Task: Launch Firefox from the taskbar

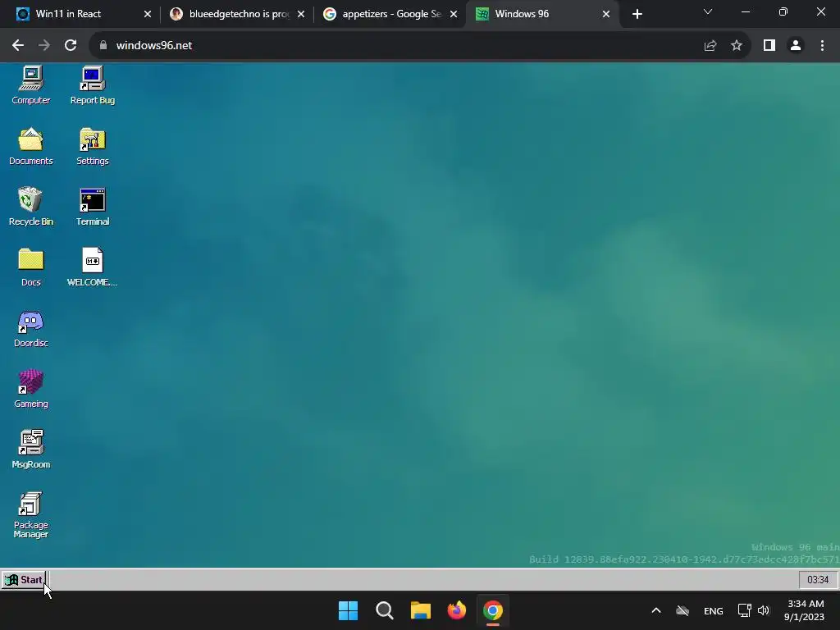Action: click(x=456, y=610)
